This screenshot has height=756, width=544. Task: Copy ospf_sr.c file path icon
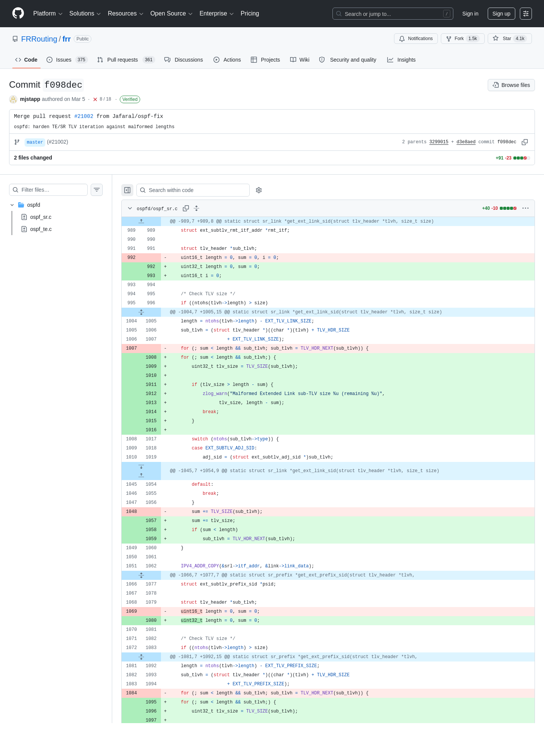186,208
